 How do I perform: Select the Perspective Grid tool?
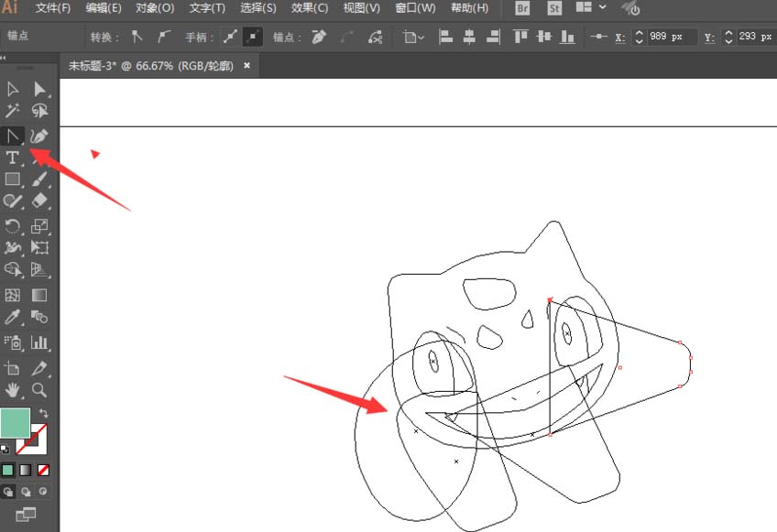click(x=39, y=269)
